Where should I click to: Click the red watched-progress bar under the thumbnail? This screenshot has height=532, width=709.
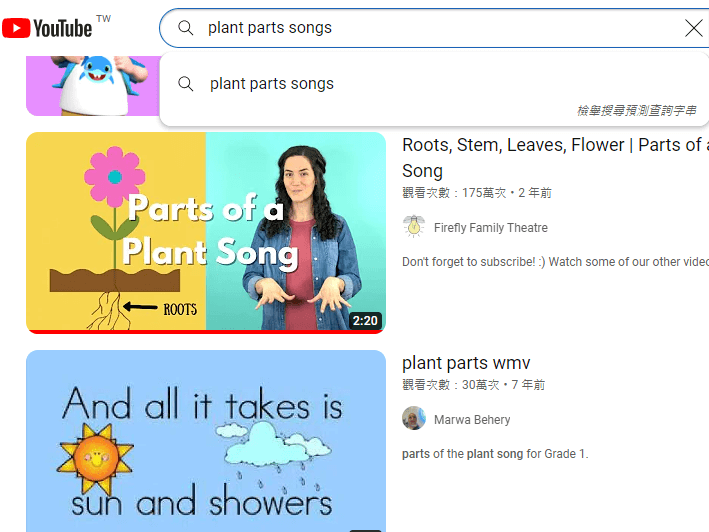[205, 330]
